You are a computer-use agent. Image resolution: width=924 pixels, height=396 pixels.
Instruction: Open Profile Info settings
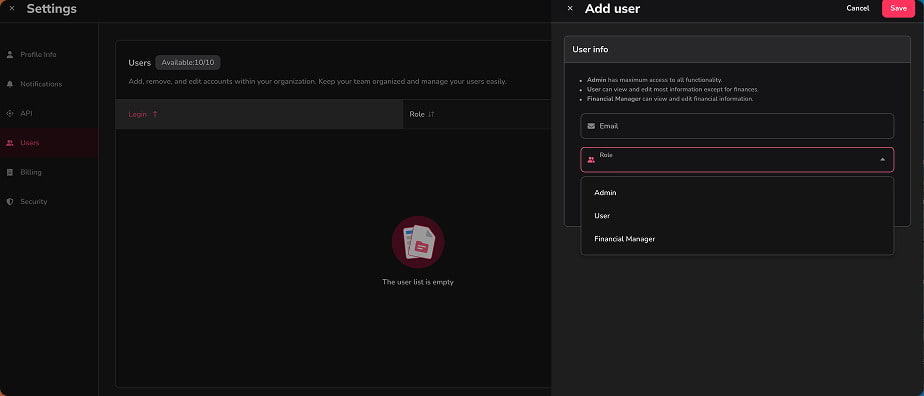[x=49, y=54]
